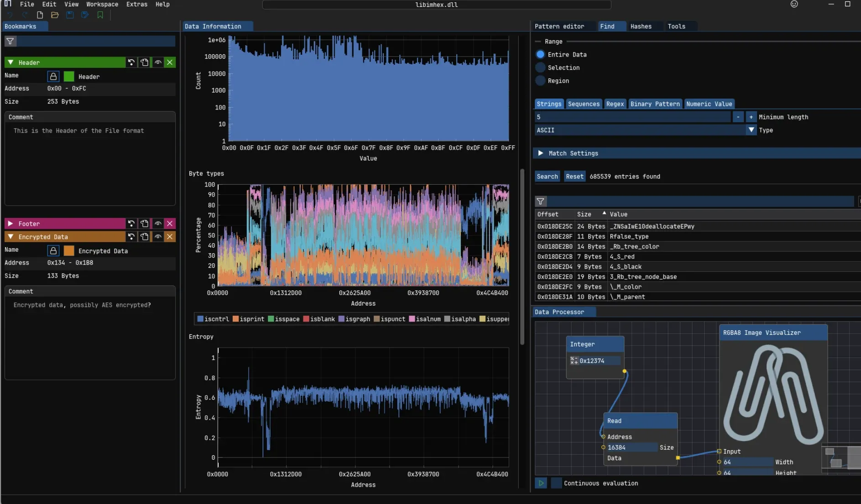Image resolution: width=861 pixels, height=504 pixels.
Task: Click the lock icon for Header bookmark
Action: click(53, 77)
